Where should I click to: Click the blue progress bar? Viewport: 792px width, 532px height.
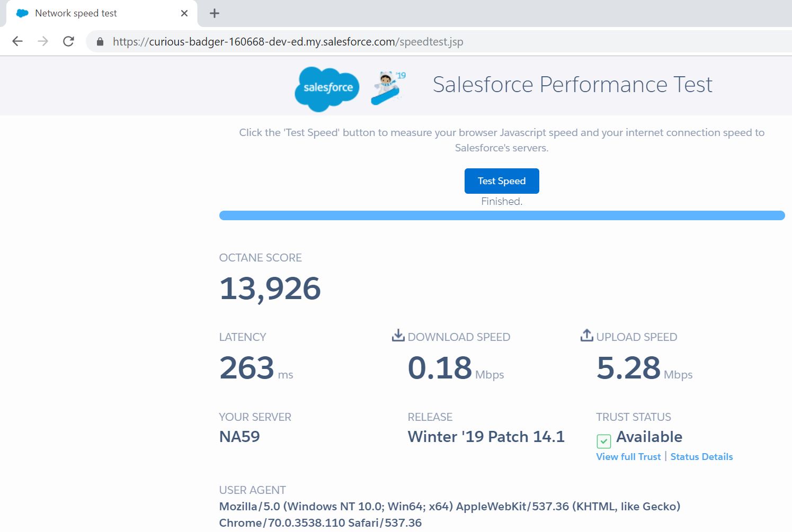[502, 215]
